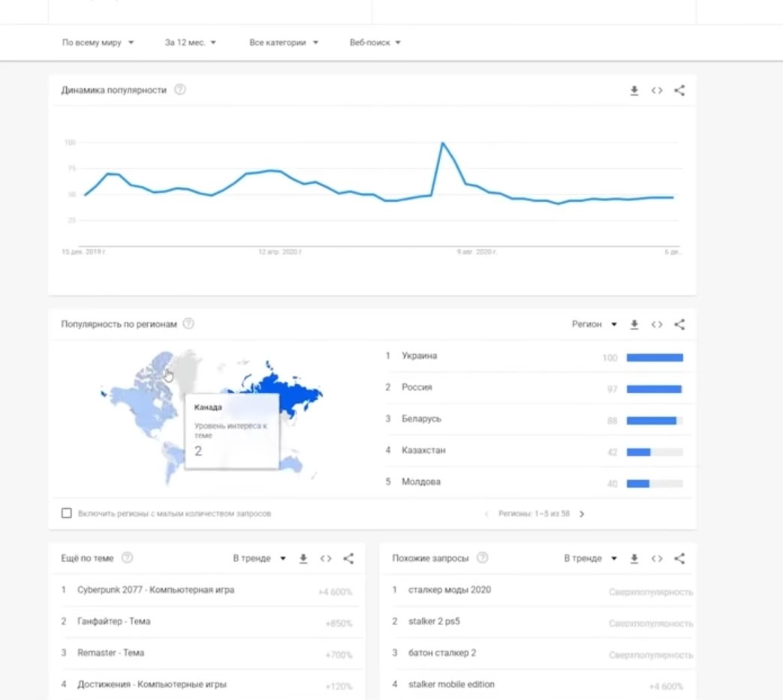Enable the low search volume regions checkbox
The height and width of the screenshot is (700, 783).
pyautogui.click(x=66, y=513)
